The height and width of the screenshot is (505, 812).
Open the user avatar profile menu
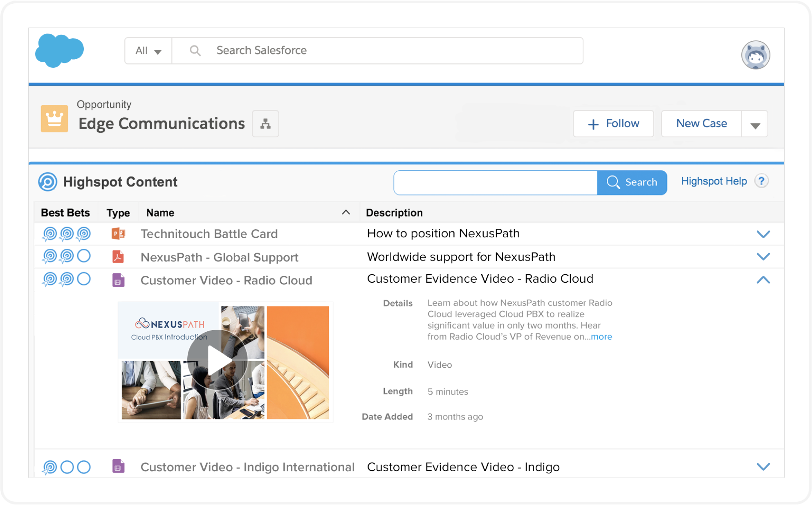pyautogui.click(x=755, y=55)
